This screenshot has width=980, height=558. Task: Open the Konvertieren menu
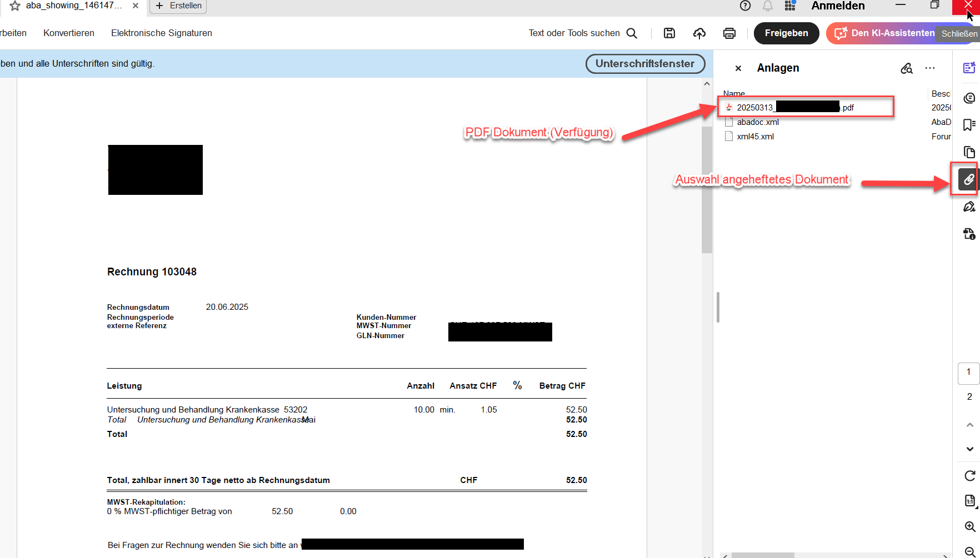tap(68, 33)
